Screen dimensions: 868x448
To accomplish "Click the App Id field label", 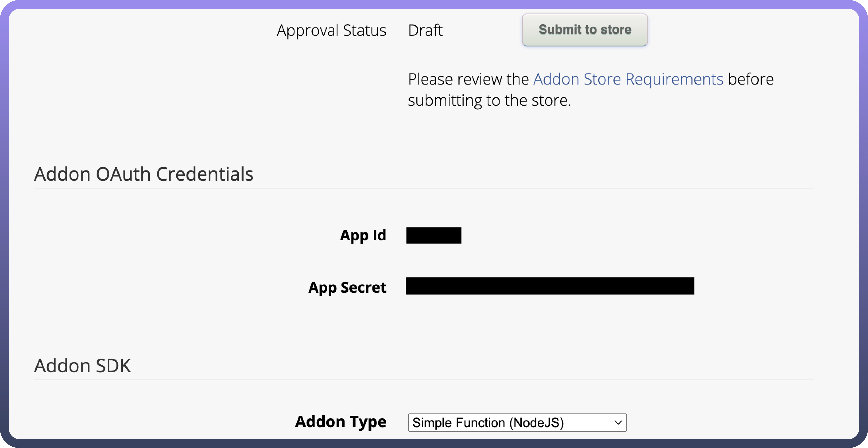I will (363, 235).
